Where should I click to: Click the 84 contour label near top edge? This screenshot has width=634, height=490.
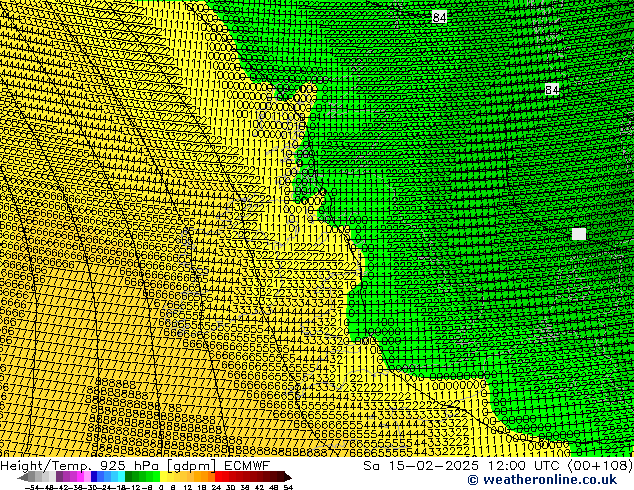click(x=440, y=17)
